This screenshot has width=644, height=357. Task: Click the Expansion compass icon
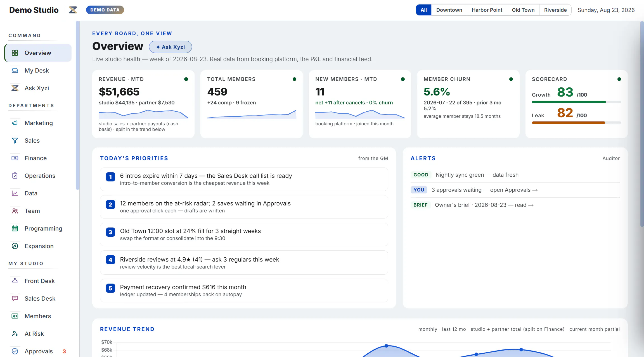[15, 246]
